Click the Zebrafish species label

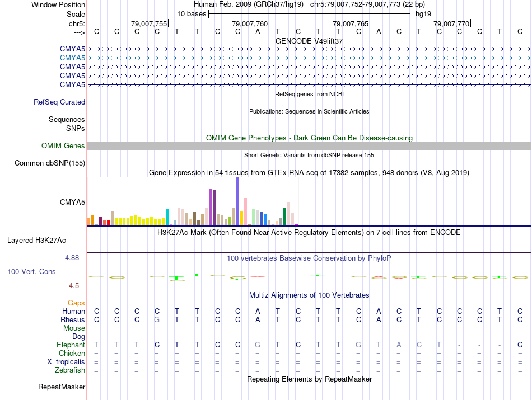[70, 370]
